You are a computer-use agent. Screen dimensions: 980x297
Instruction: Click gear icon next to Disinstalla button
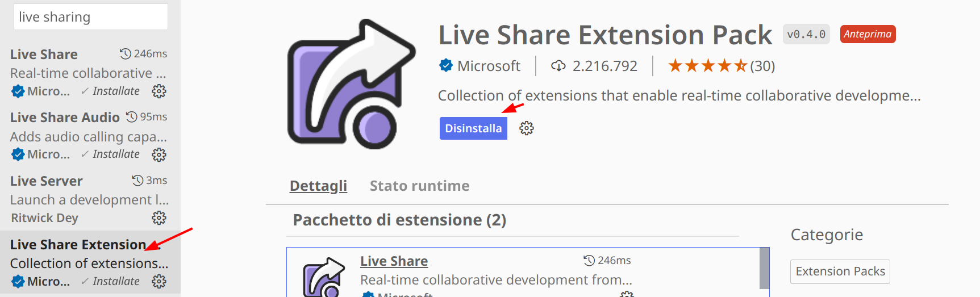click(x=527, y=128)
